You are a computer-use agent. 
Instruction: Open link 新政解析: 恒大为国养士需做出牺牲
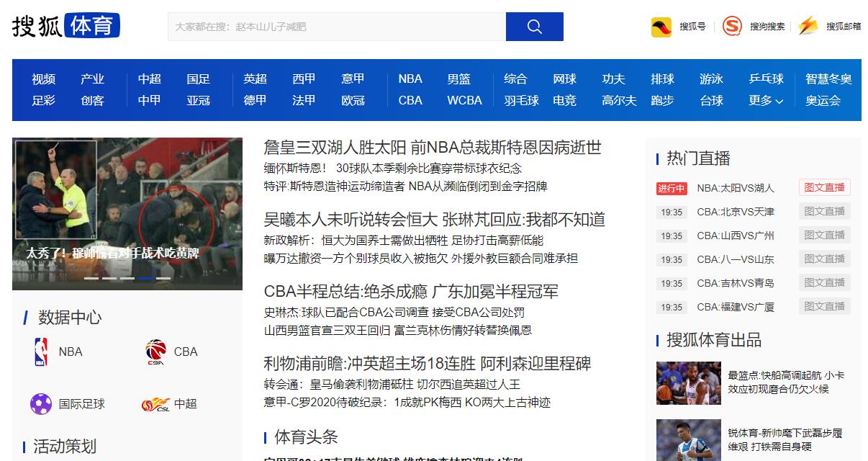[404, 240]
